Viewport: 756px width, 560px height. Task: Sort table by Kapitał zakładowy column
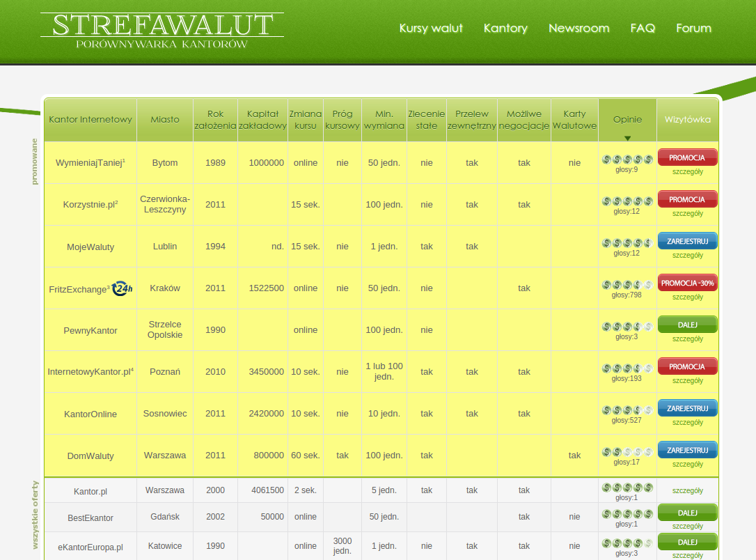tap(262, 120)
